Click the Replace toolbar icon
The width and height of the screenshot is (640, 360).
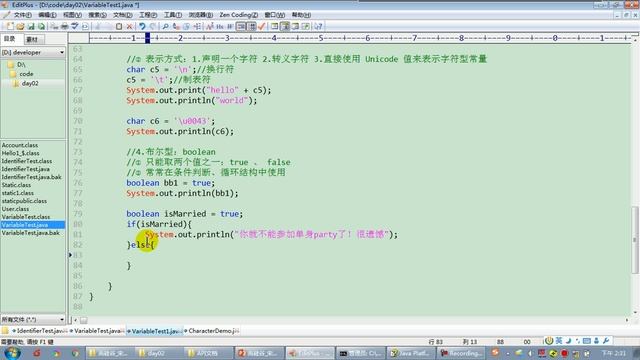pos(176,27)
